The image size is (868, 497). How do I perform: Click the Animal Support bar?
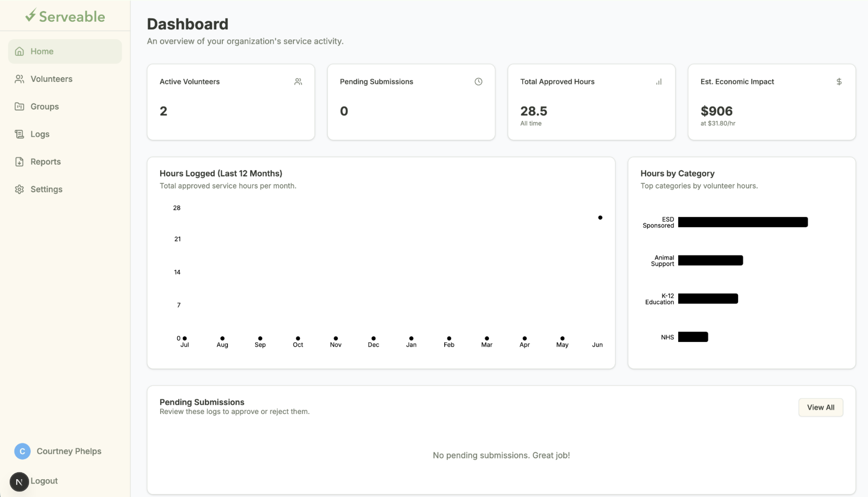click(711, 260)
